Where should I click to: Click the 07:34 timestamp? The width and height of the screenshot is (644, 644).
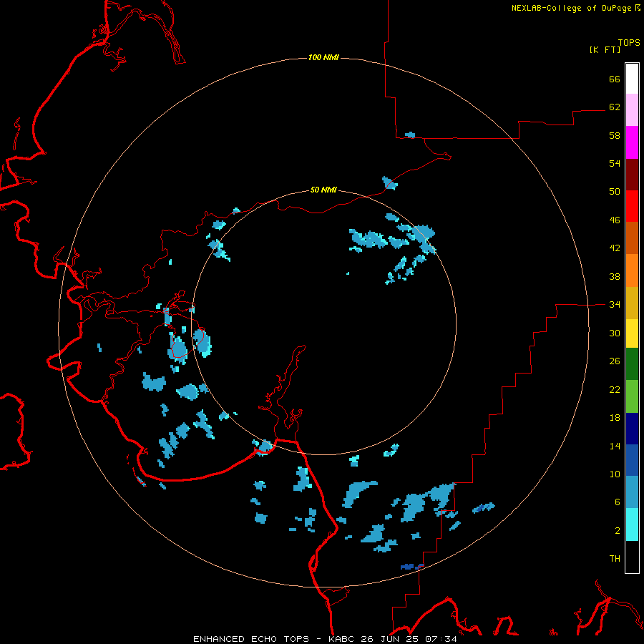click(441, 639)
